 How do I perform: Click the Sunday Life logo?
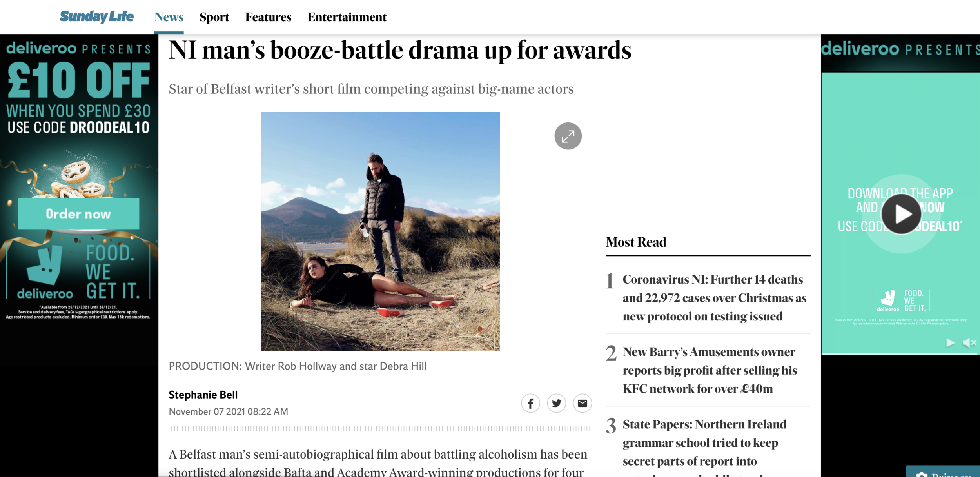(x=96, y=16)
